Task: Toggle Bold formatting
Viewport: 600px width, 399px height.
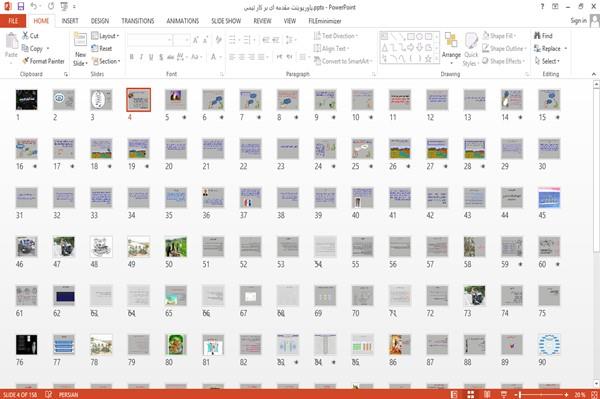Action: (131, 57)
